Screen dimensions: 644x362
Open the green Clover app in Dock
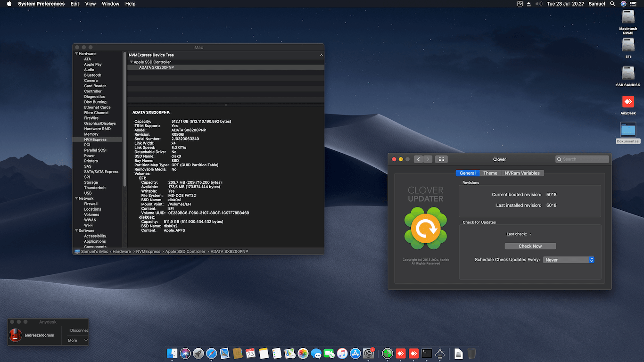[x=388, y=353]
